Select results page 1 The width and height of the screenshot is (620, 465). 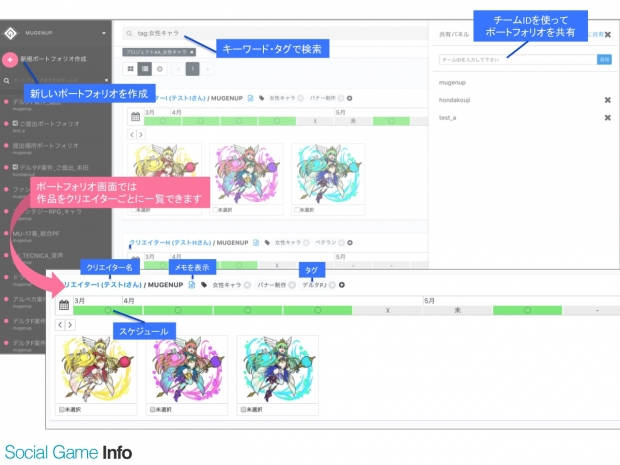point(193,69)
